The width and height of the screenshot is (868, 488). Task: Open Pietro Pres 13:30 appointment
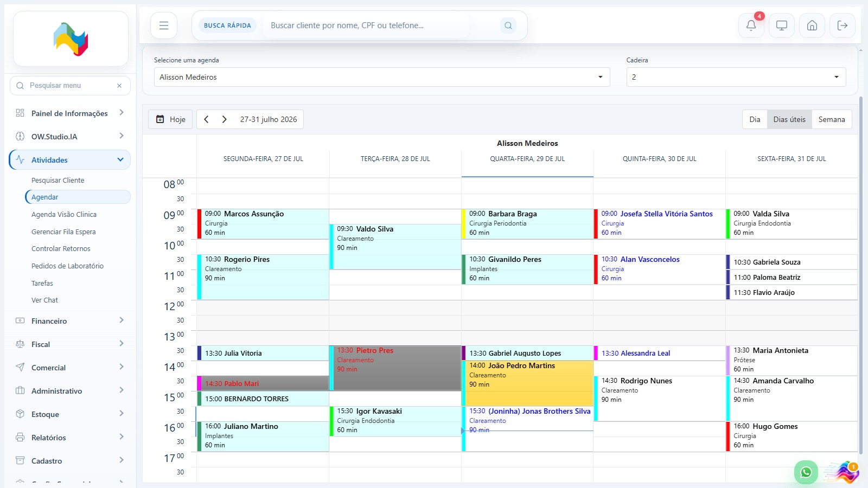coord(395,368)
